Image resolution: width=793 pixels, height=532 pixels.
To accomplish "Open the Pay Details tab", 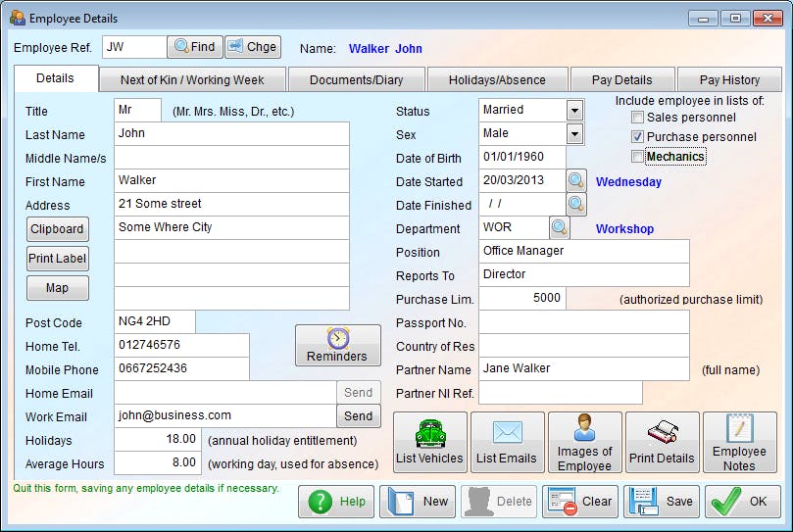I will (622, 80).
